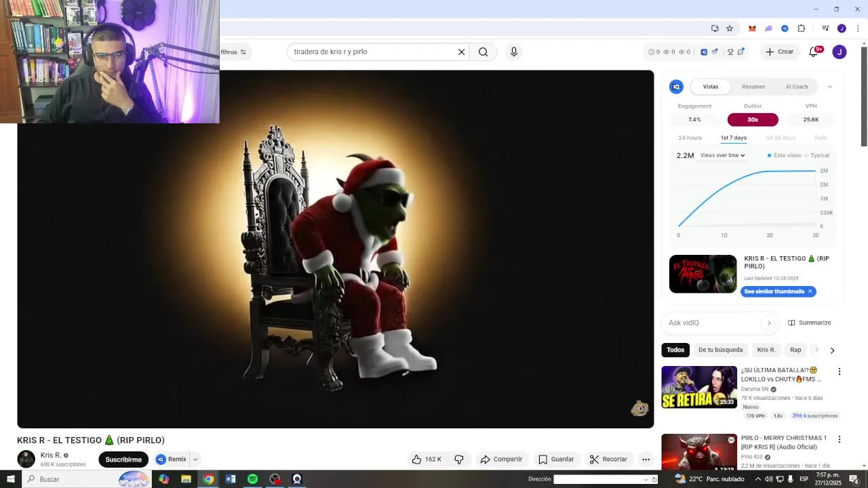This screenshot has width=868, height=488.
Task: Open Spotify from the taskbar
Action: pyautogui.click(x=252, y=479)
